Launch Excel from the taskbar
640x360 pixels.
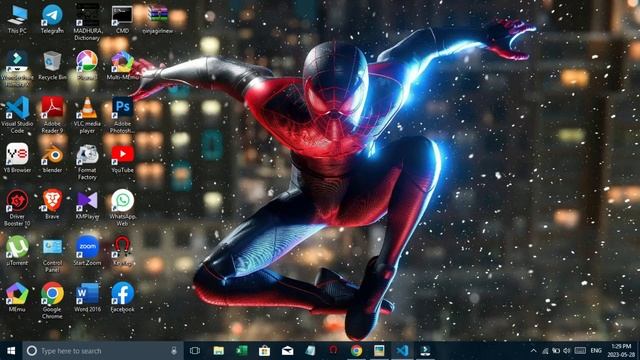[242, 351]
